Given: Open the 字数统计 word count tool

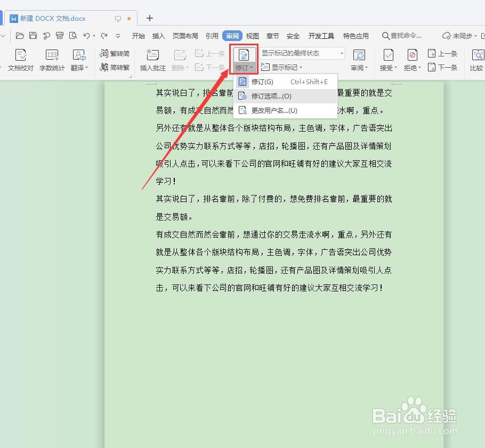Looking at the screenshot, I should [x=52, y=59].
